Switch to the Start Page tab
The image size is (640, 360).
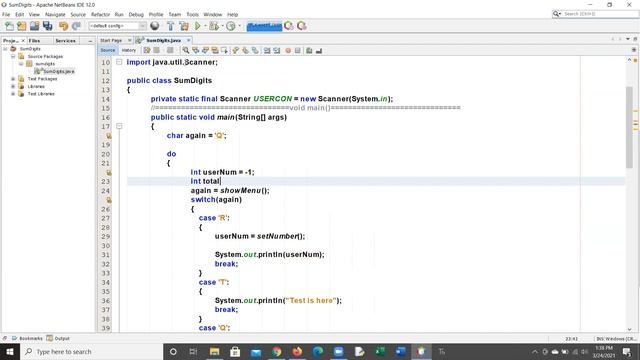(111, 40)
